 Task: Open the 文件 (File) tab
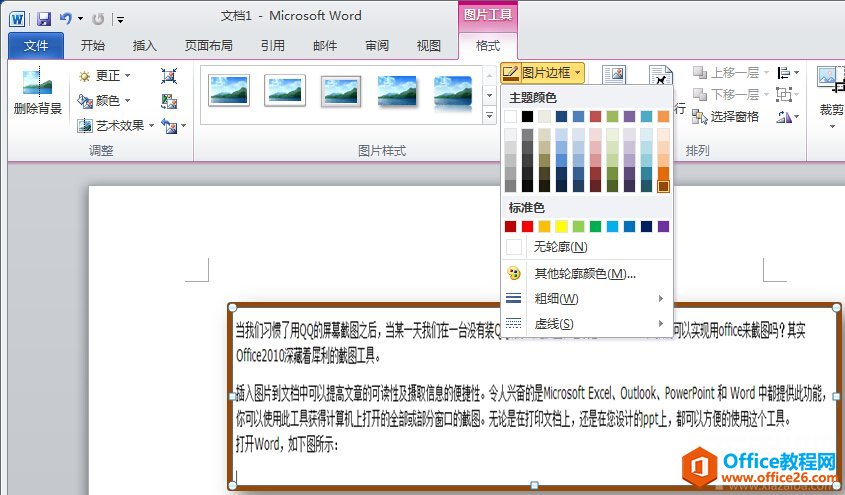(x=36, y=46)
